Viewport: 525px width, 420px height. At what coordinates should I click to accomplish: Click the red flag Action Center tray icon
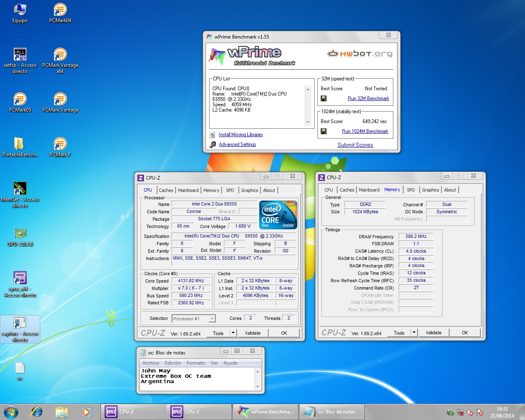tap(480, 413)
